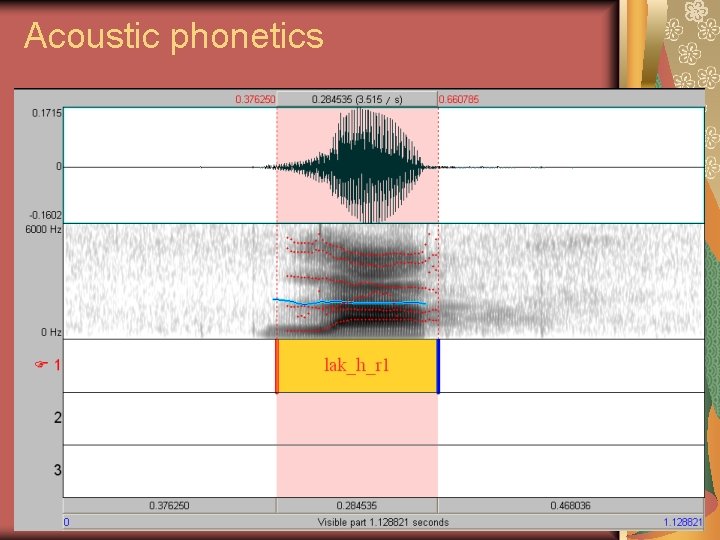The image size is (720, 540).
Task: Click the red left boundary of lak_h_r1
Action: coord(277,366)
